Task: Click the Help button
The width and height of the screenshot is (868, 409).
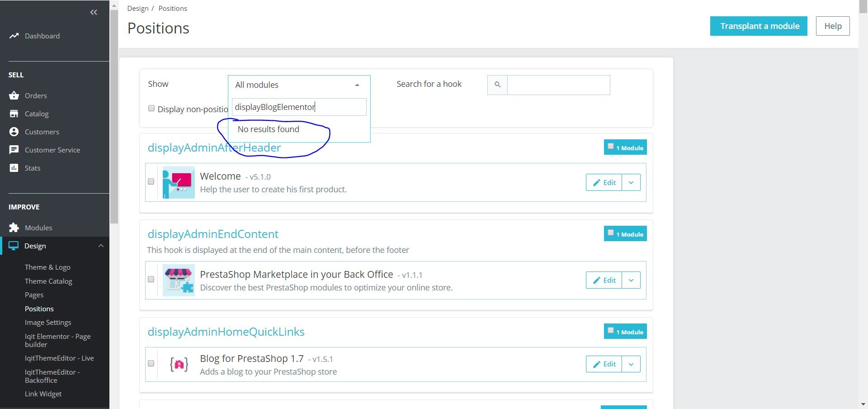Action: [x=833, y=26]
